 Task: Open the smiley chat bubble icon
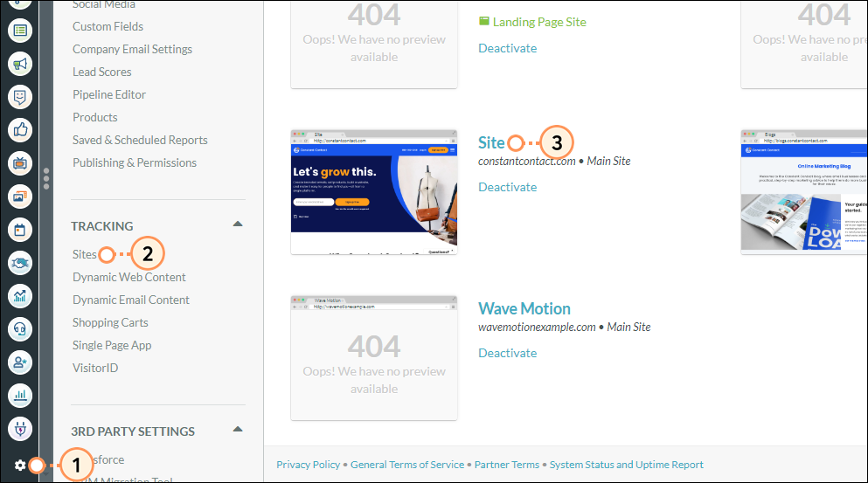20,97
